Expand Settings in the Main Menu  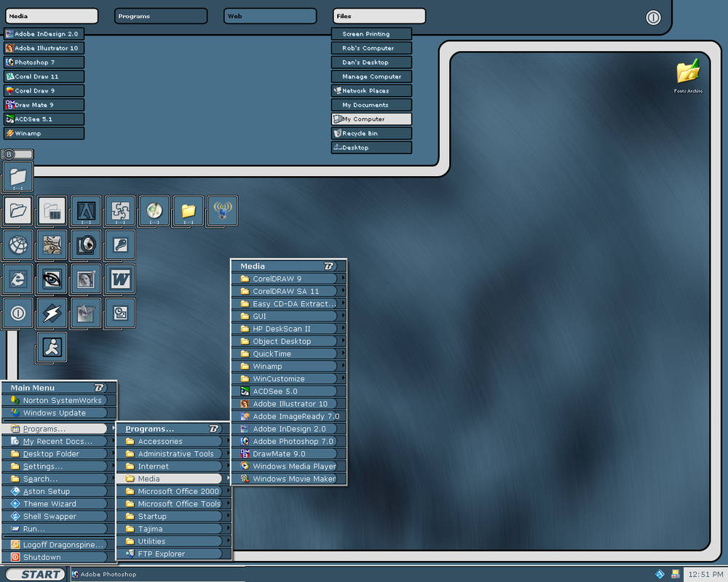(59, 466)
